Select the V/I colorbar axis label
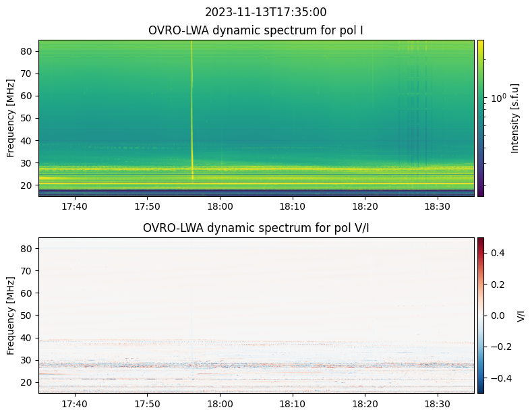 [x=521, y=315]
